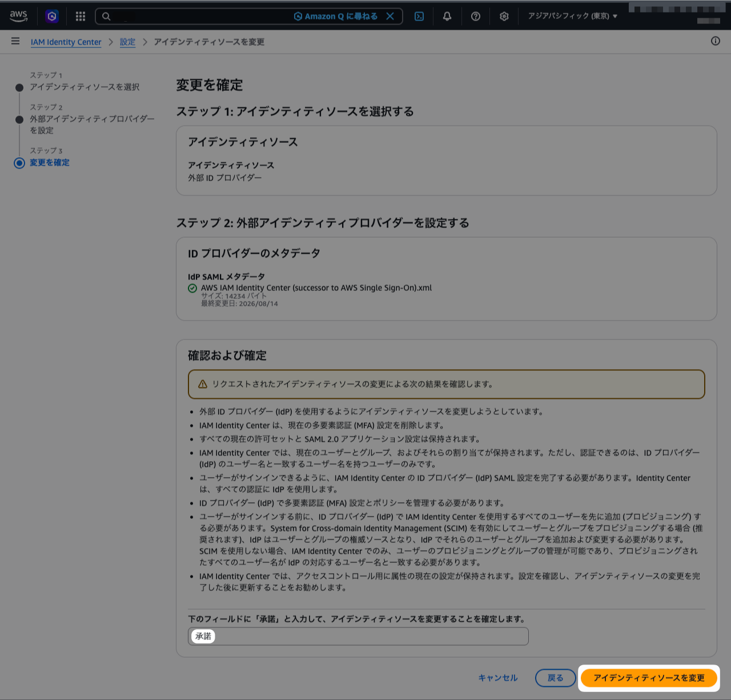Viewport: 731px width, 700px height.
Task: Launch CloudShell from the top bar
Action: click(419, 16)
